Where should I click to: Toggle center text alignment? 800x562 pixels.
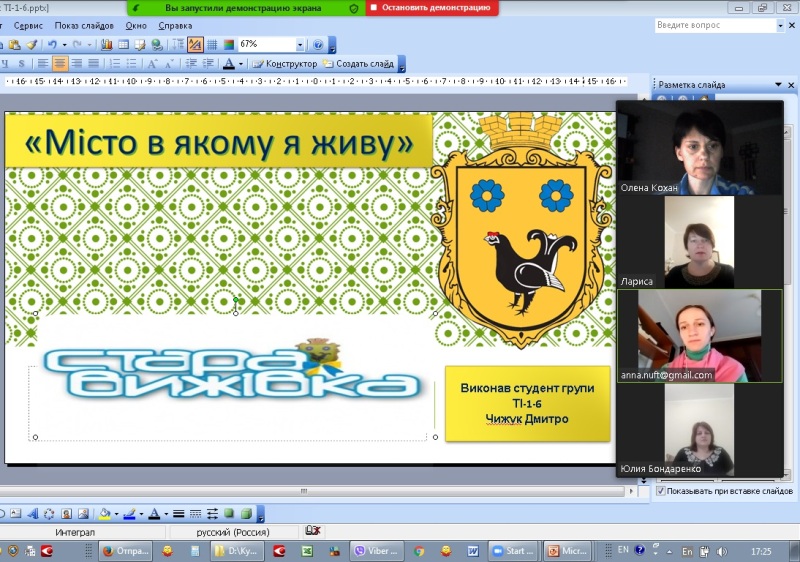[60, 64]
